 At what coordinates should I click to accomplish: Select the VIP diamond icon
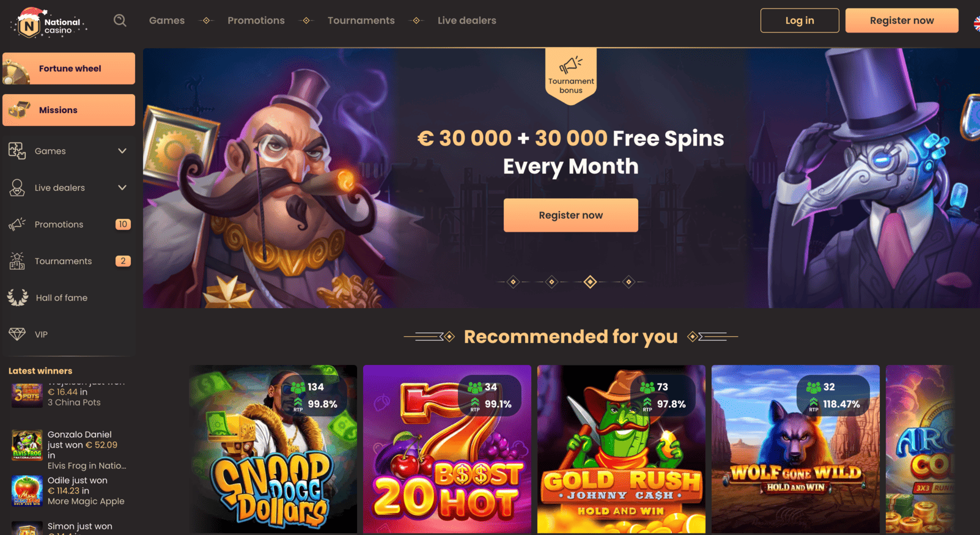pyautogui.click(x=17, y=334)
